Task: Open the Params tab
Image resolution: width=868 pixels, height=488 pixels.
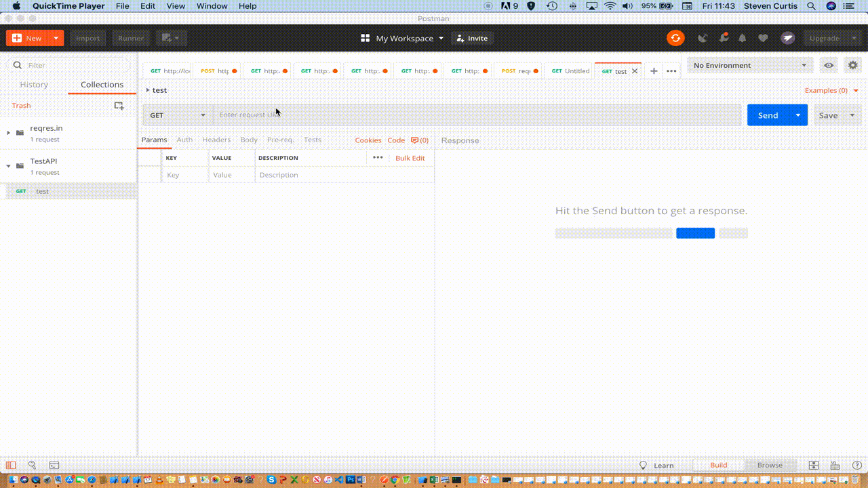Action: [x=154, y=140]
